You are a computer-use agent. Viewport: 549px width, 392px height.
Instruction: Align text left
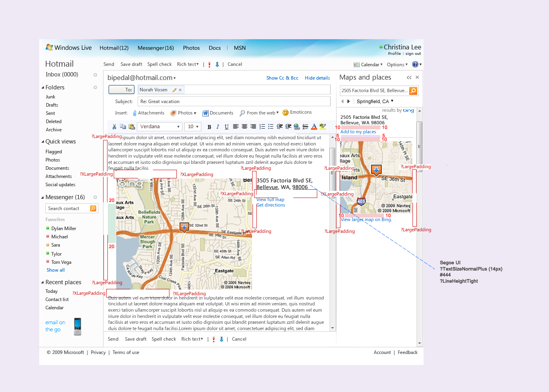click(x=236, y=127)
